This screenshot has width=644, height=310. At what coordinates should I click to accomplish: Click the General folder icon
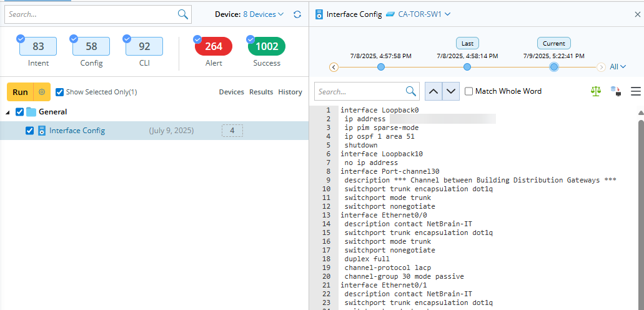pos(31,112)
